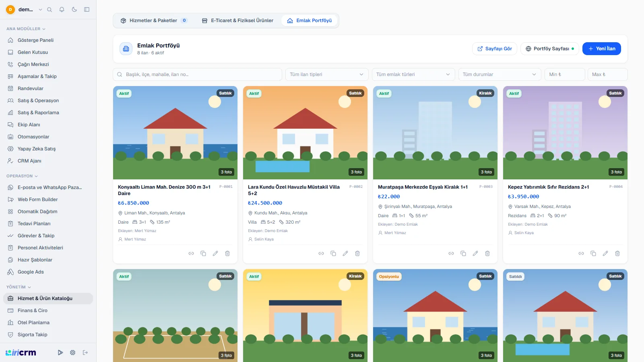Edit the Kepez Rezidans listing

point(605,253)
